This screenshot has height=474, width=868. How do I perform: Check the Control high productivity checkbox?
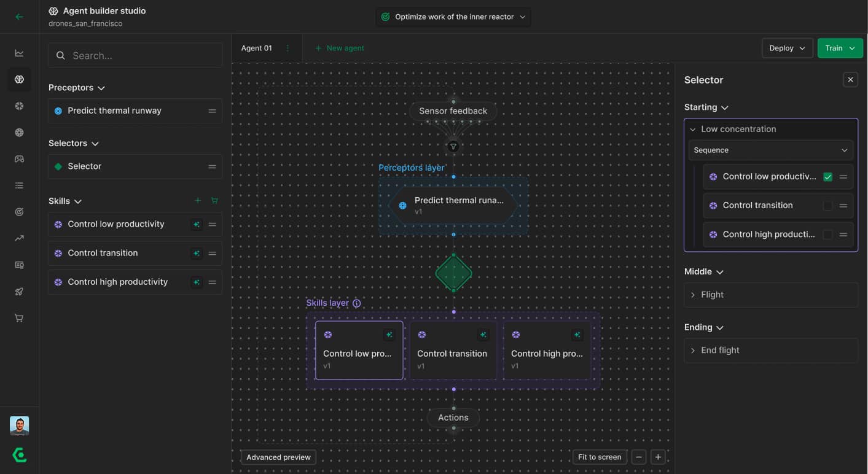point(827,235)
